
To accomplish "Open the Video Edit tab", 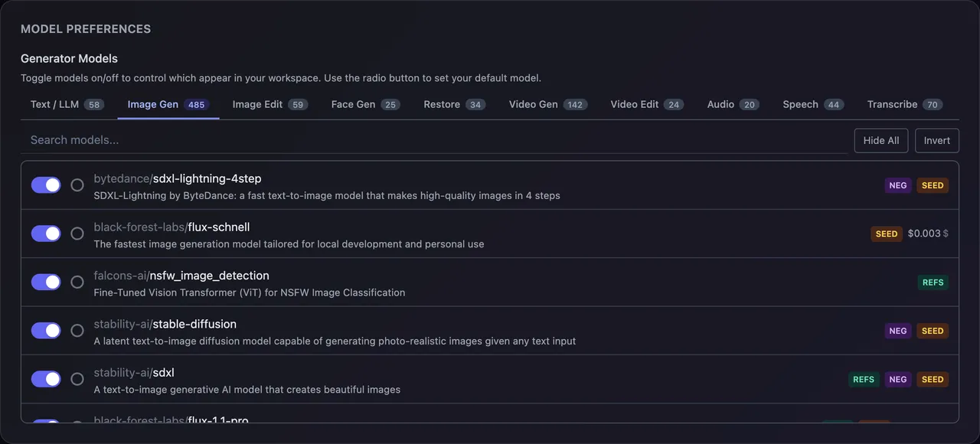I will (647, 104).
